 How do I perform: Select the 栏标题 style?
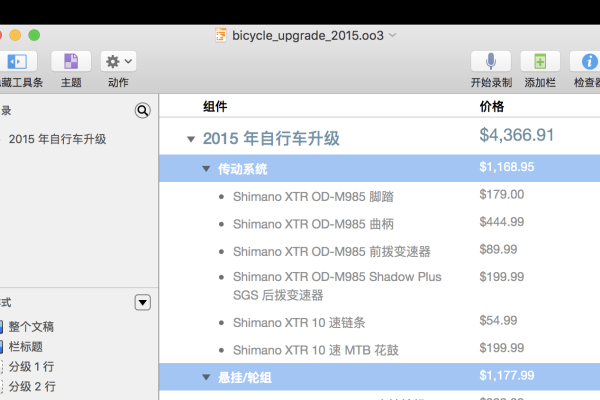[26, 347]
